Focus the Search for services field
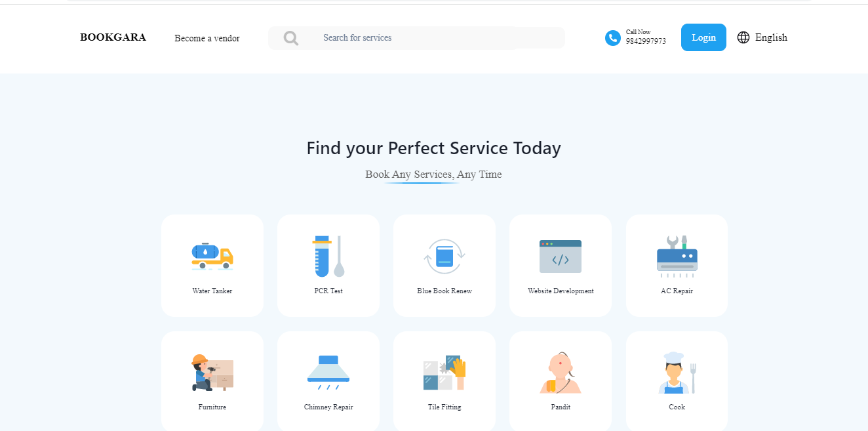 [x=416, y=38]
